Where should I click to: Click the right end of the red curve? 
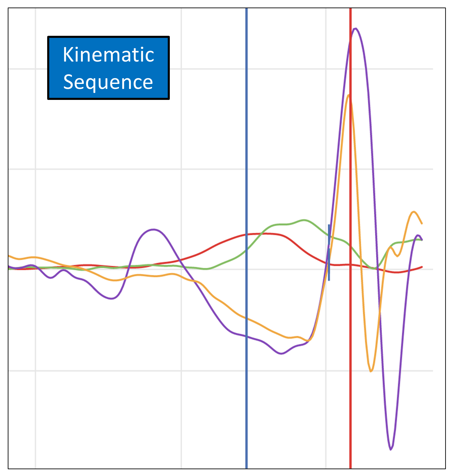(422, 267)
